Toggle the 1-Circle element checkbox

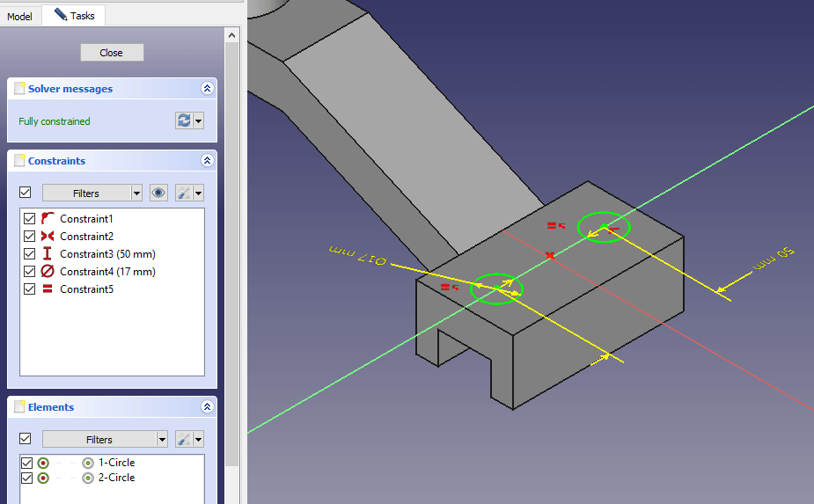click(x=27, y=463)
